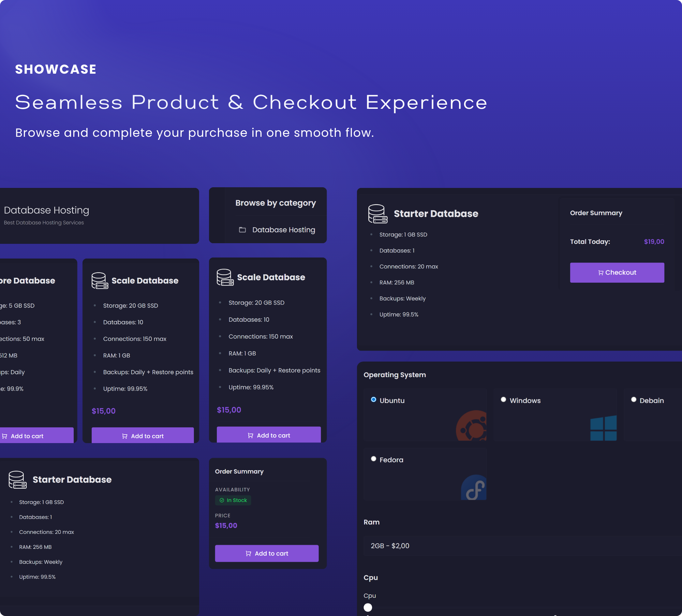Open Database Hosting category link
The width and height of the screenshot is (682, 616).
tap(283, 230)
